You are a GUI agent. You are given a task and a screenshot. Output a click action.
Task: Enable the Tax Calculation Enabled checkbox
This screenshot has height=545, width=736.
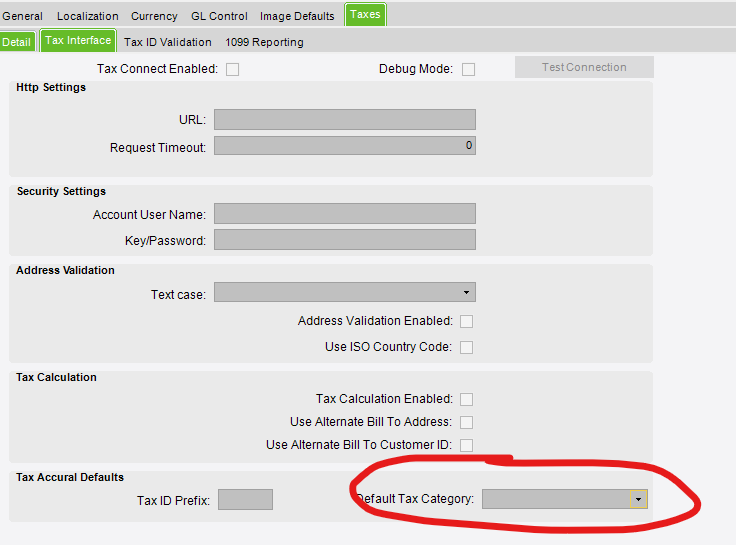click(467, 399)
